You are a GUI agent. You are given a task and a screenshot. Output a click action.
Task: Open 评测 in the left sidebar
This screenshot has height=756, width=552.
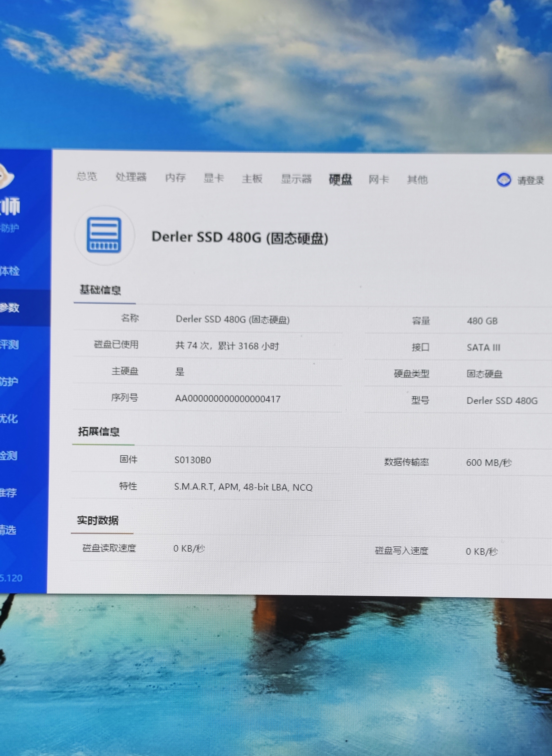[9, 345]
